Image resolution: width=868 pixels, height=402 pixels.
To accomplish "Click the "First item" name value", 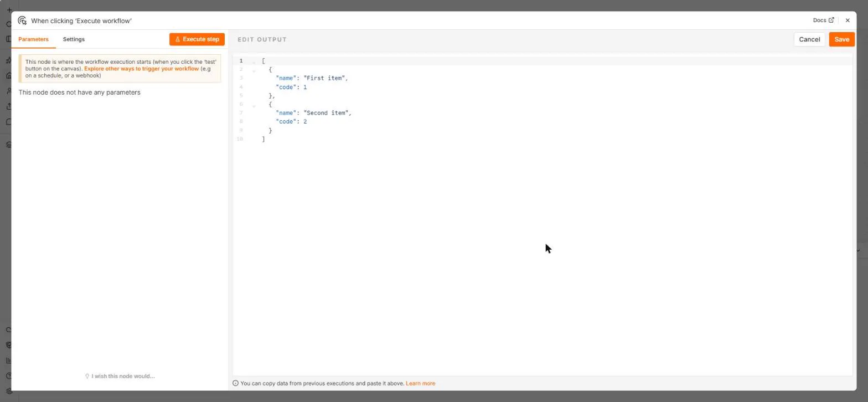I will point(324,78).
